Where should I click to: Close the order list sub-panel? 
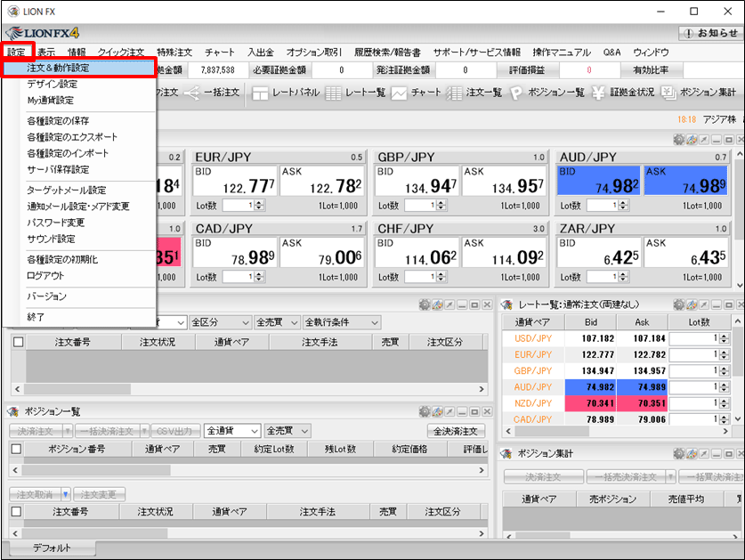pos(487,304)
